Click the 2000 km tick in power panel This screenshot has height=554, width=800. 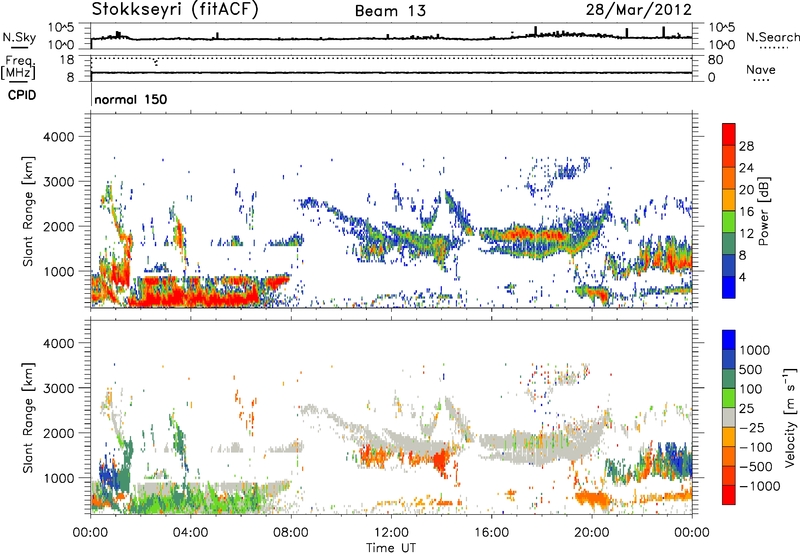(x=58, y=226)
